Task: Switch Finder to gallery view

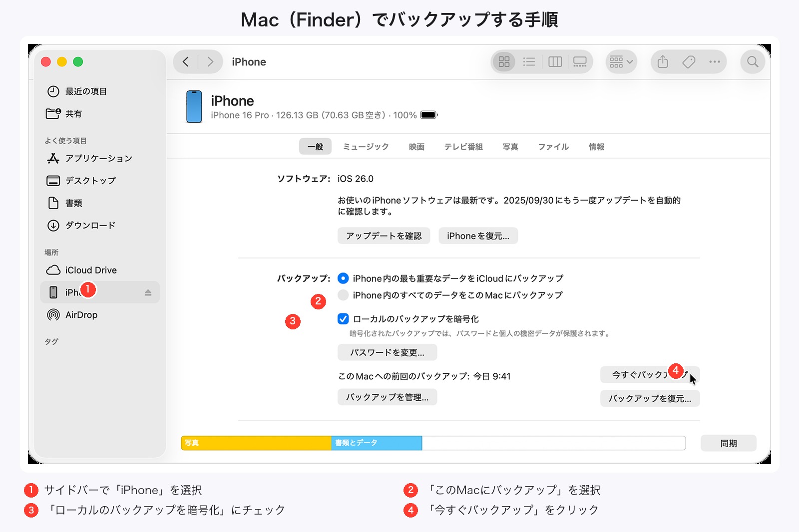Action: point(580,61)
